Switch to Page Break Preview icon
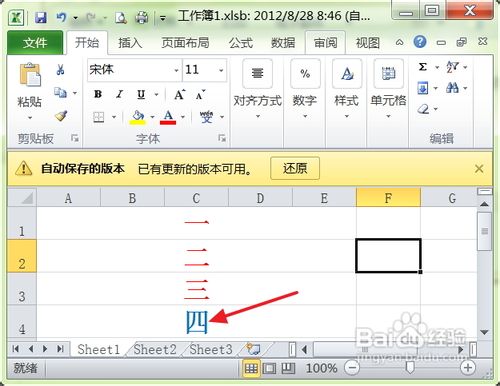Screen dimensions: 500x386 point(288,368)
